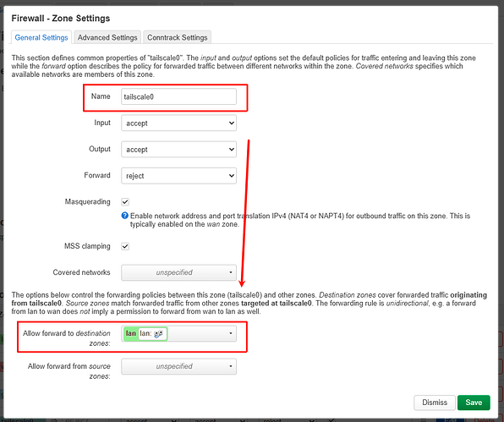Viewport: 504px width, 422px height.
Task: Click the 'Firewall - Zone Settings' title
Action: click(x=61, y=19)
